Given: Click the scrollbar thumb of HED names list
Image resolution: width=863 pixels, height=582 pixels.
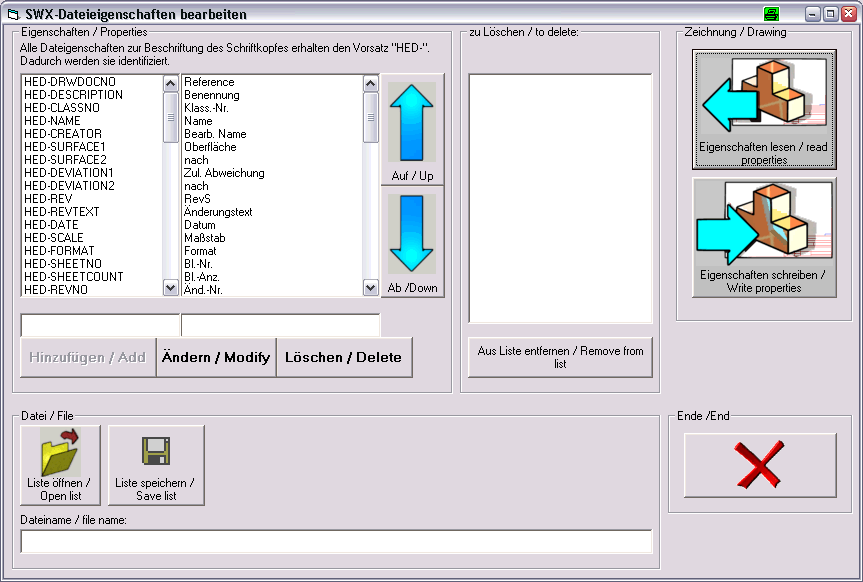Looking at the screenshot, I should [x=171, y=117].
